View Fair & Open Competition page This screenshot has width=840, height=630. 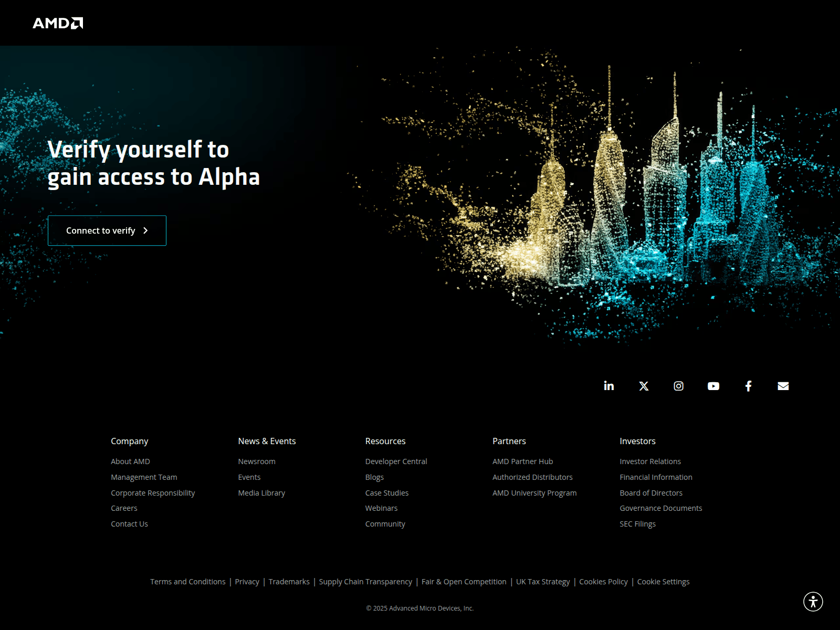tap(464, 582)
